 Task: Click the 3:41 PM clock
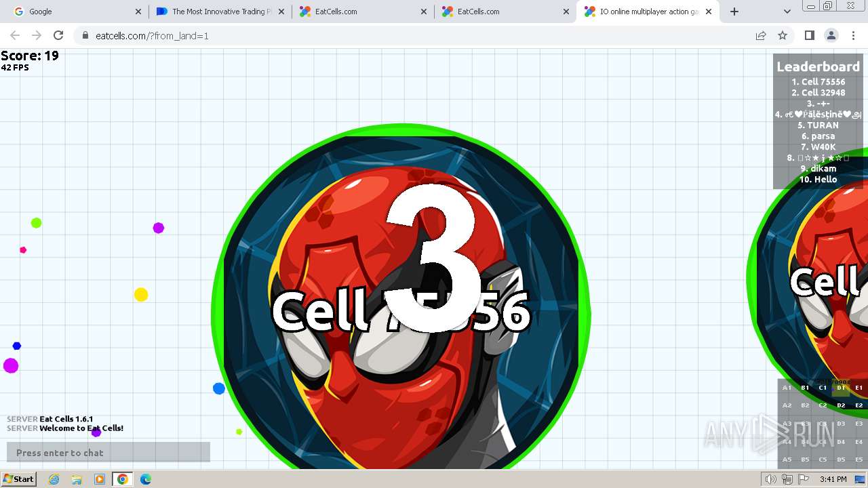pyautogui.click(x=833, y=479)
